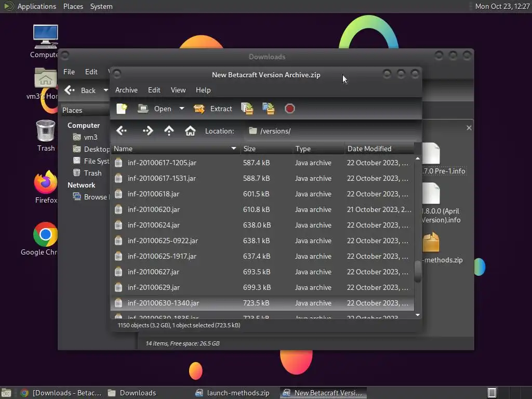Extract files with the Extract button
This screenshot has width=532, height=399.
(x=212, y=109)
